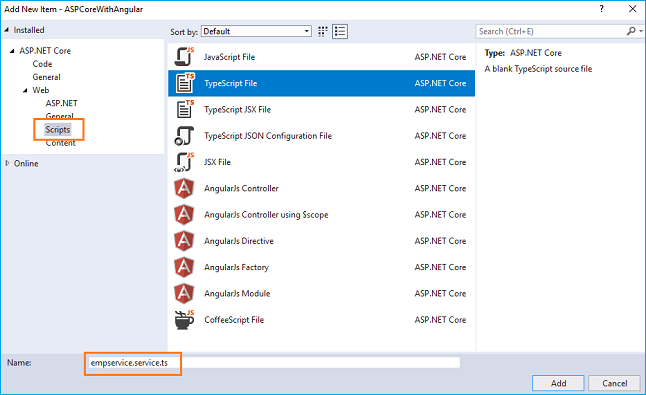The height and width of the screenshot is (395, 646).
Task: Select the AngularJs Directive template
Action: point(321,241)
